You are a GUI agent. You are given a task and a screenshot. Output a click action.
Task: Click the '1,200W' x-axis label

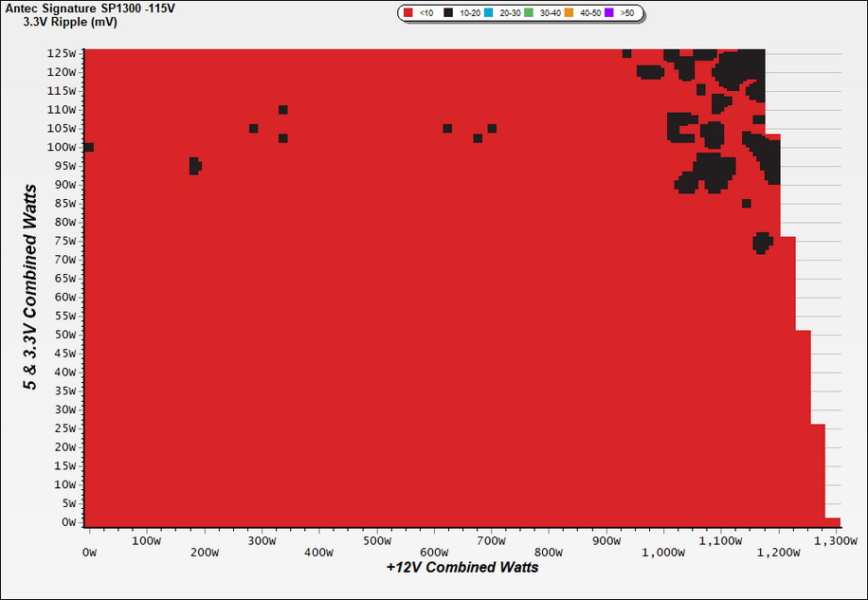pyautogui.click(x=778, y=553)
